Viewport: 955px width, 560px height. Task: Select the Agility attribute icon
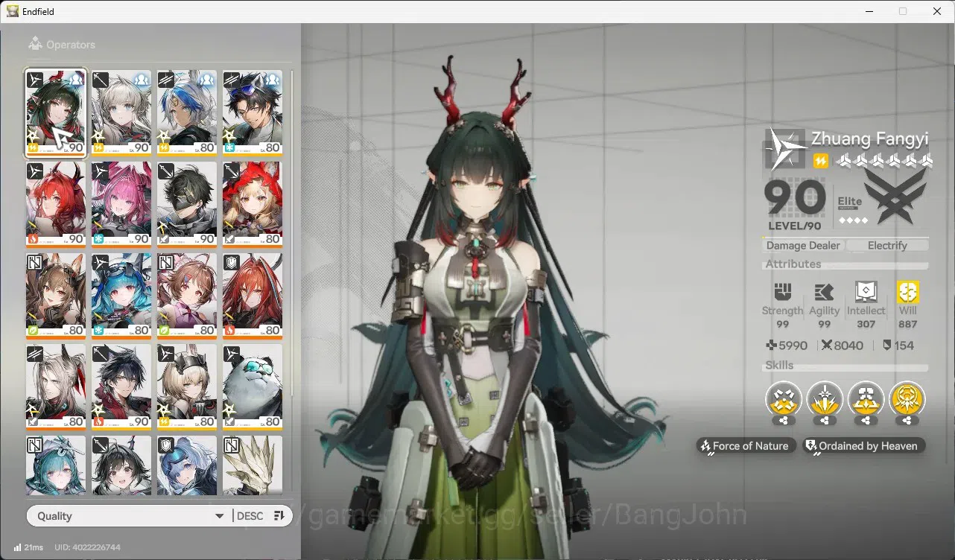point(824,291)
